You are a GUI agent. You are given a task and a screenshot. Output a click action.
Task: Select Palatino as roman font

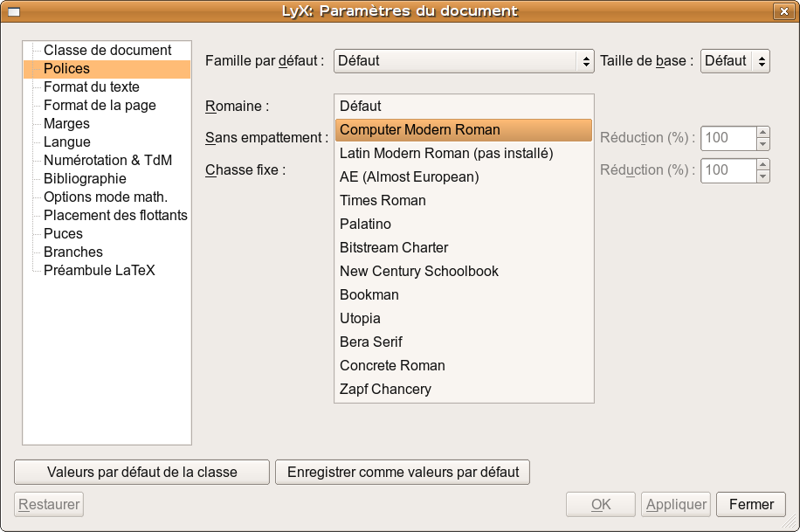[365, 225]
